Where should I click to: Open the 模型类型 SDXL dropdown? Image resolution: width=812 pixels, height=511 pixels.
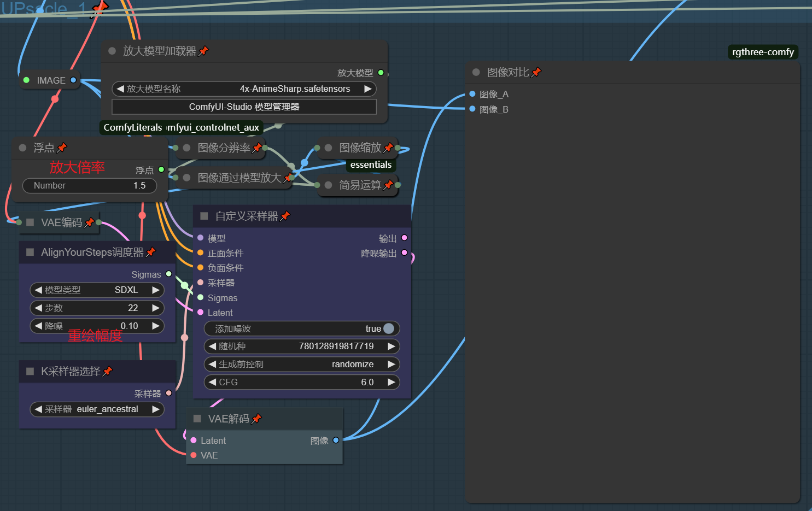[97, 290]
